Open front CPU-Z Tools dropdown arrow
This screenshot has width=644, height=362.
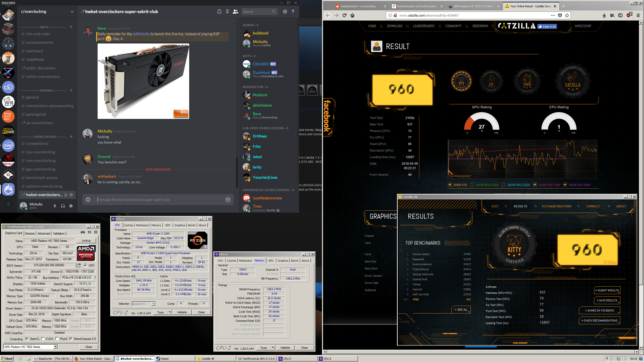pyautogui.click(x=170, y=312)
